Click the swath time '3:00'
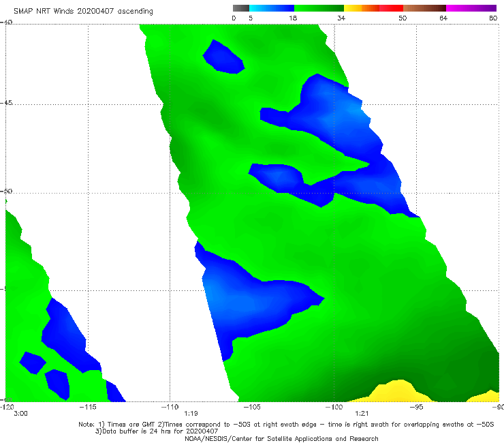Image resolution: width=504 pixels, height=443 pixels. (x=20, y=414)
